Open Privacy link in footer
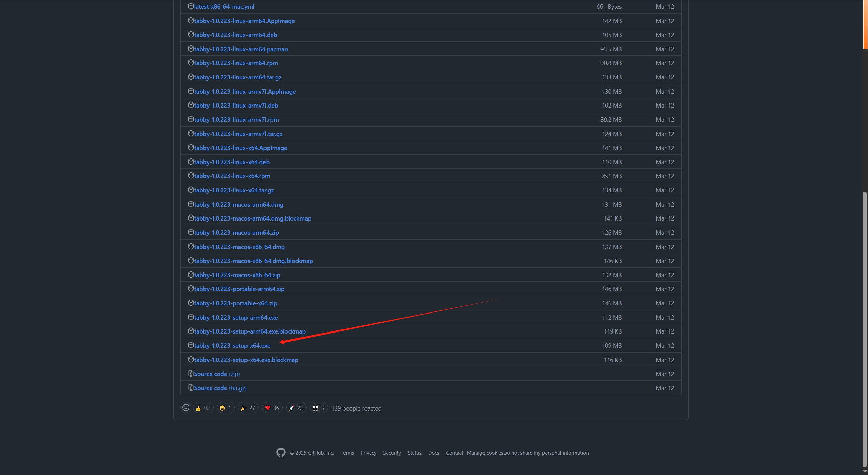The image size is (868, 475). 369,453
